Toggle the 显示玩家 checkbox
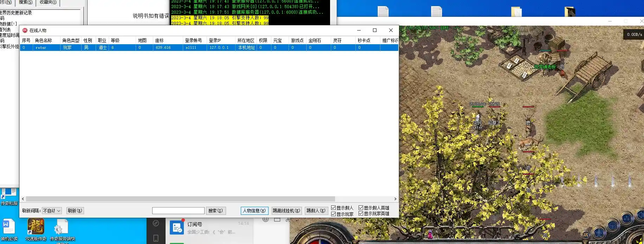The image size is (644, 244). click(x=333, y=214)
